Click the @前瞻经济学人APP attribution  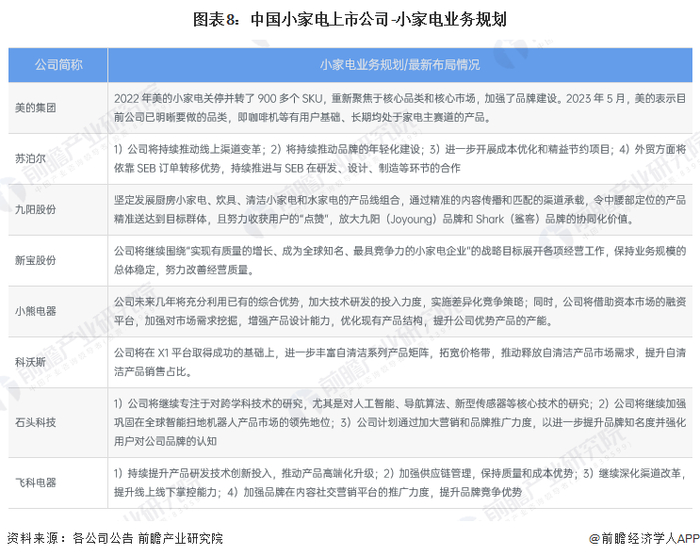tap(644, 538)
